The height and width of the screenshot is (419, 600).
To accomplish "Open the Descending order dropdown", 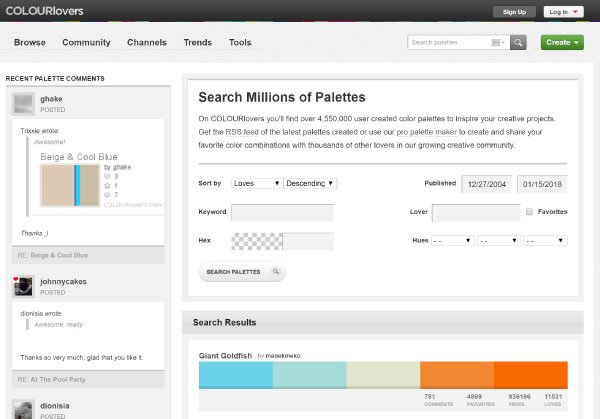I will (310, 183).
